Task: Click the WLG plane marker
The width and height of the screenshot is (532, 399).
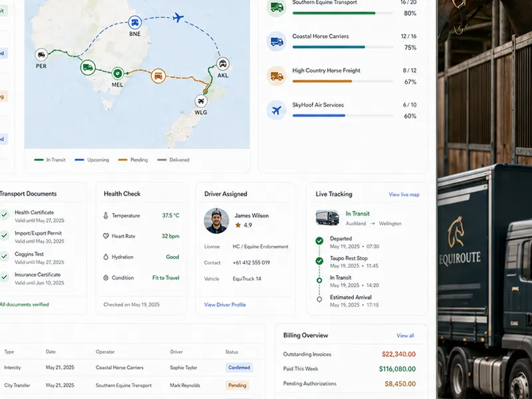Action: pos(201,101)
